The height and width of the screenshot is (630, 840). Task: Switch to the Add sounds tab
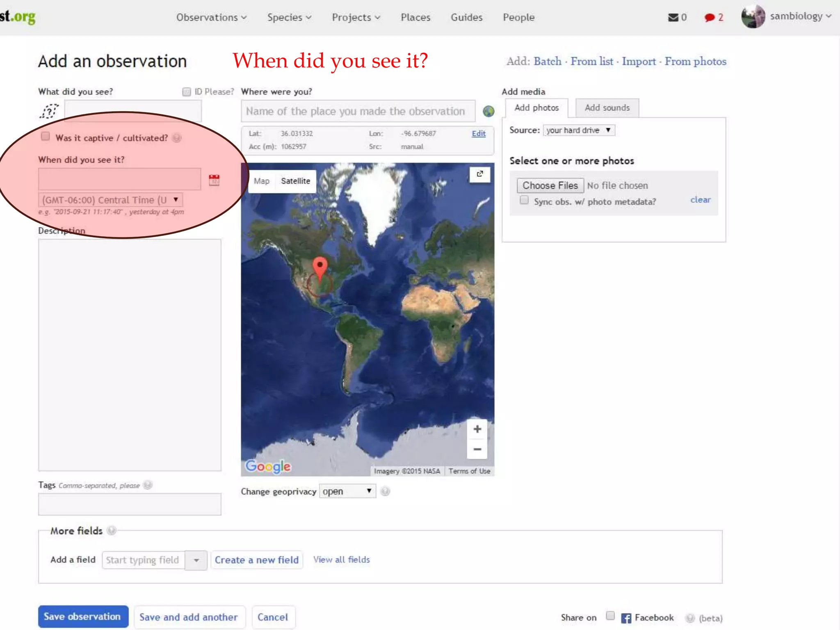tap(607, 108)
